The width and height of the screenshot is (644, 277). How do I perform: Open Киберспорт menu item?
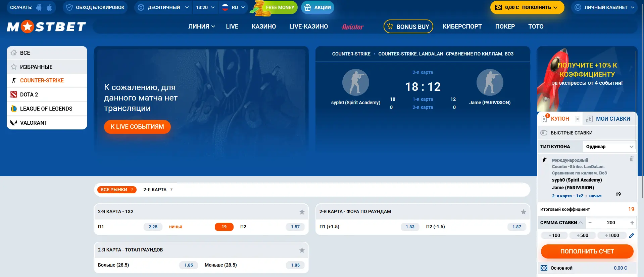pos(462,27)
